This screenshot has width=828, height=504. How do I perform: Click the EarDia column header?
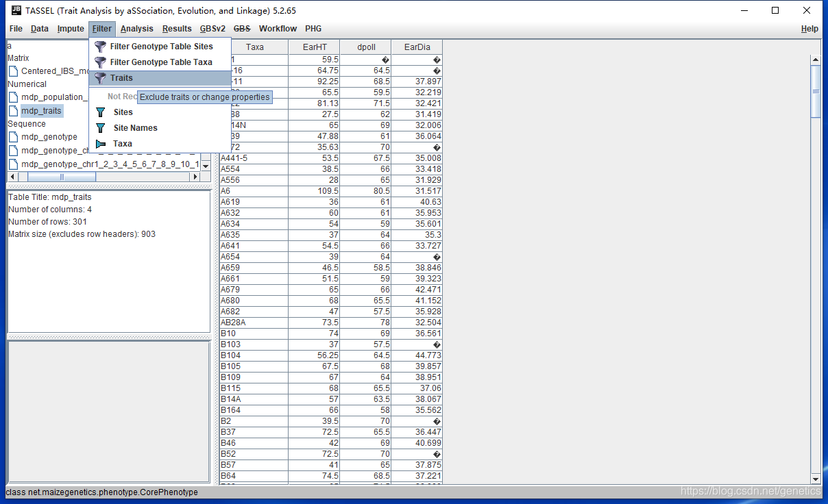[x=417, y=47]
